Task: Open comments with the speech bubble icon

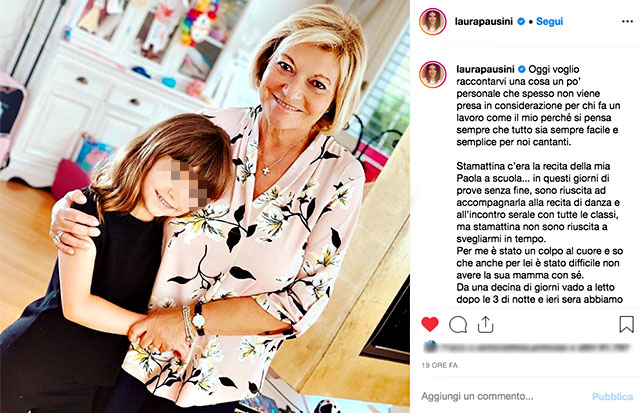Action: pyautogui.click(x=458, y=325)
